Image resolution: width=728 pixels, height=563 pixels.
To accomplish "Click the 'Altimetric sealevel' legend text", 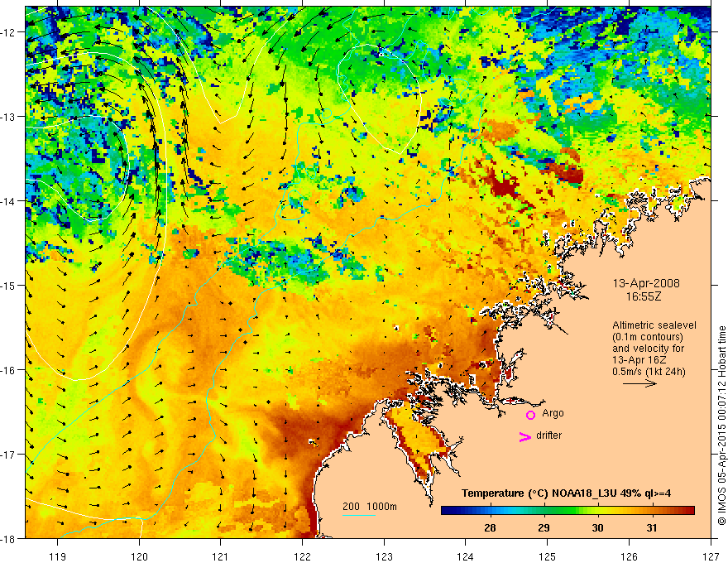I will (x=654, y=325).
